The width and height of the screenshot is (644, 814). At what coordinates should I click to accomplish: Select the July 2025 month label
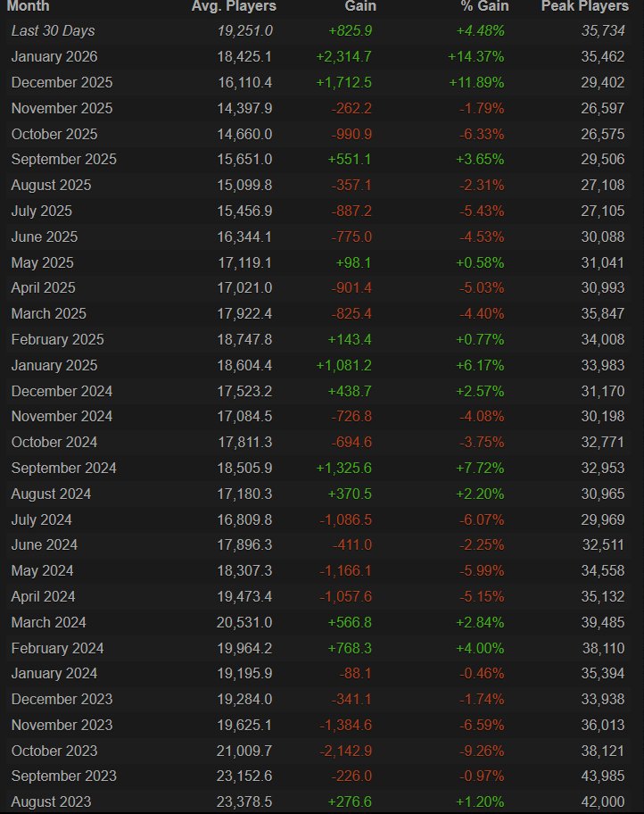(42, 212)
